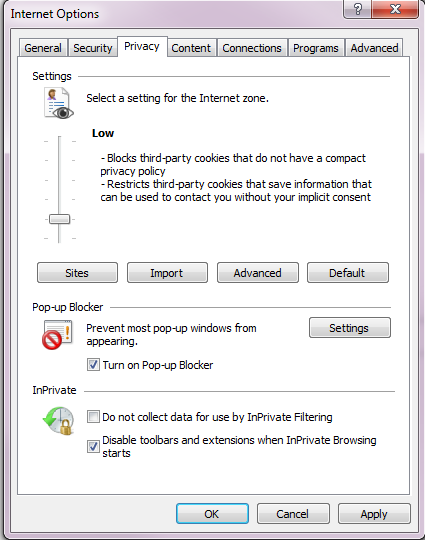The height and width of the screenshot is (540, 425).
Task: Enable Do not collect data for InPrivate Filtering
Action: point(93,417)
